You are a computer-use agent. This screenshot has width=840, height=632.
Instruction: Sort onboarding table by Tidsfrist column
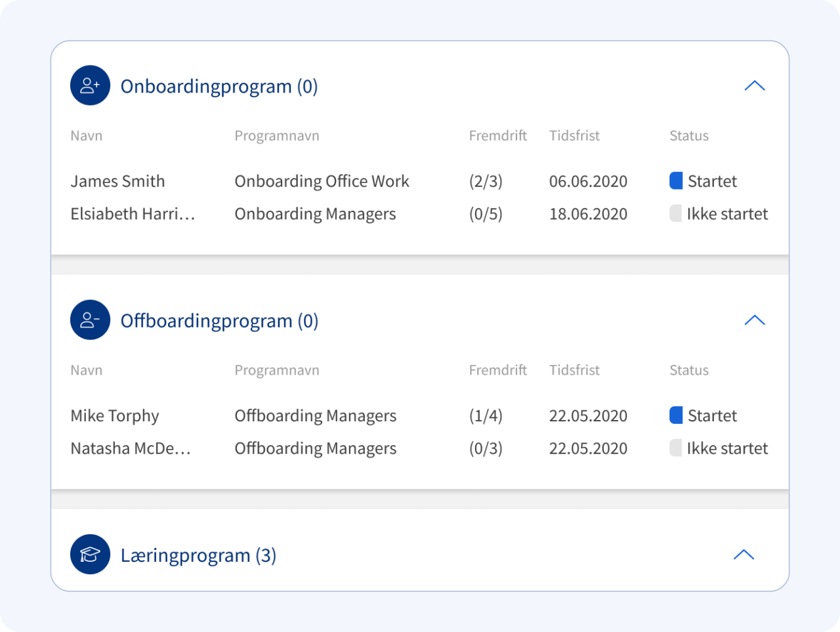coord(574,136)
